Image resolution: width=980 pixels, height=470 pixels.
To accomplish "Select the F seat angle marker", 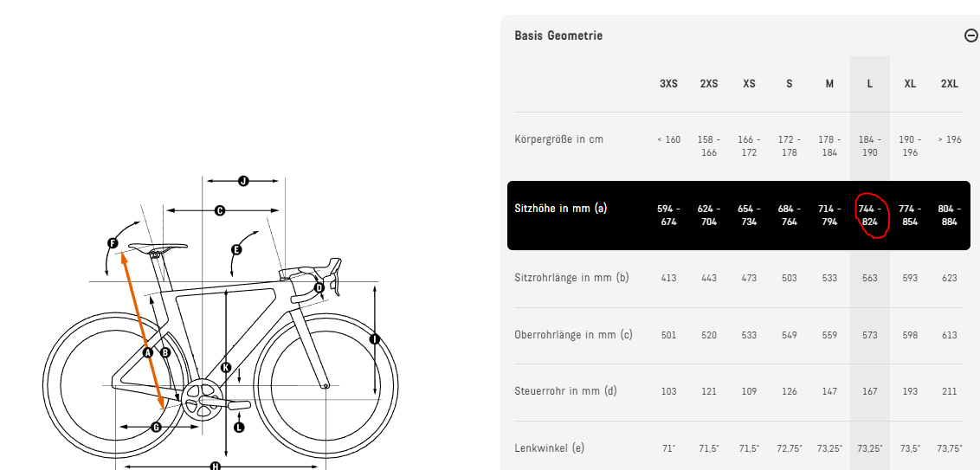I will [x=113, y=244].
